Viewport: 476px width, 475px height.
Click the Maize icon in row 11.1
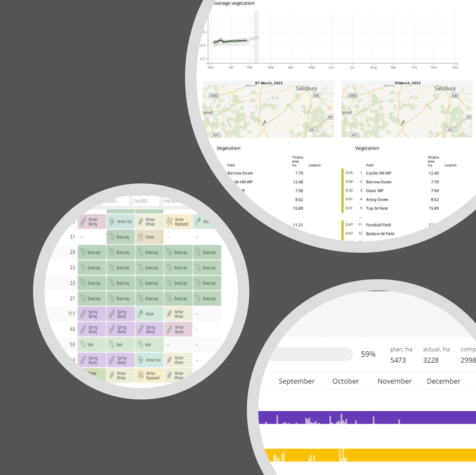point(140,314)
